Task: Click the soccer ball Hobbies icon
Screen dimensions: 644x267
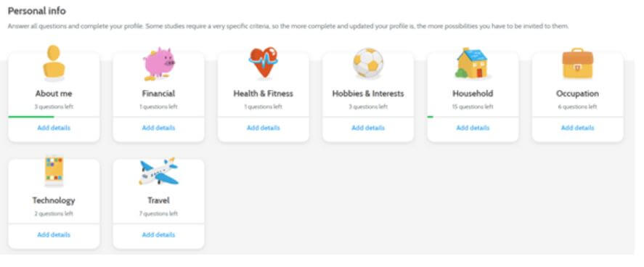Action: pos(368,63)
